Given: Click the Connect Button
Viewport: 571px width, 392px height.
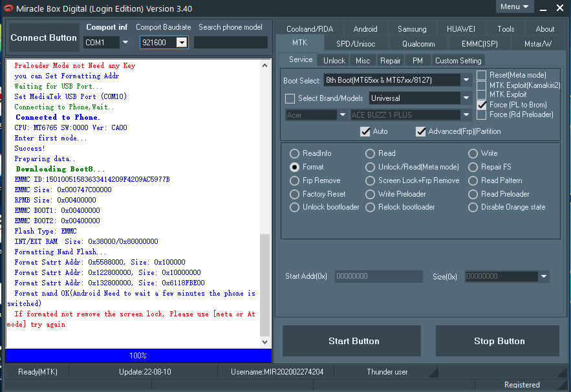Looking at the screenshot, I should click(x=44, y=38).
